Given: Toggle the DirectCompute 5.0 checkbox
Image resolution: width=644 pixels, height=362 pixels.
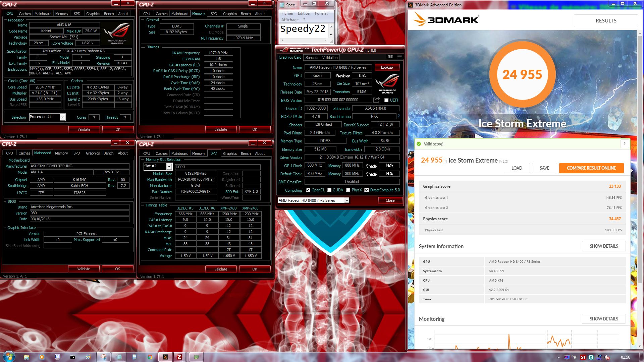Looking at the screenshot, I should point(367,190).
